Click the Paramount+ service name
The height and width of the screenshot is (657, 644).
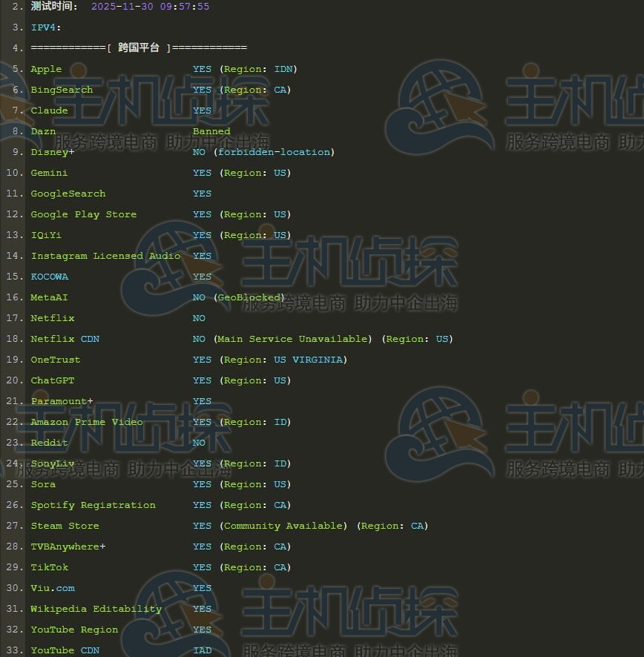tap(62, 401)
